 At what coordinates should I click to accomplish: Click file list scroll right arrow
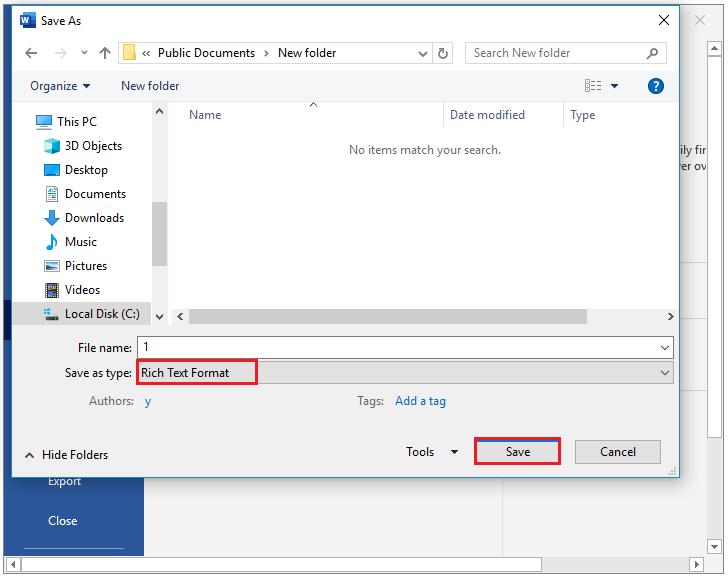click(x=670, y=317)
